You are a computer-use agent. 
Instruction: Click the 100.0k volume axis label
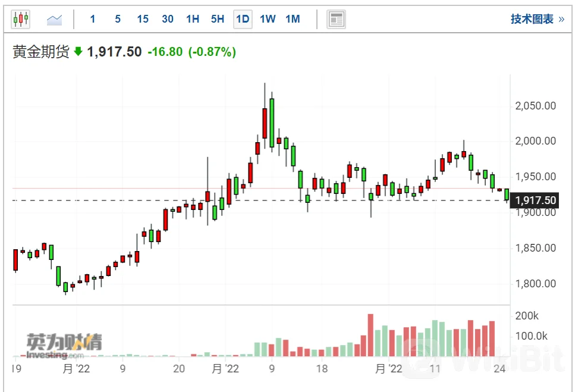tap(531, 336)
